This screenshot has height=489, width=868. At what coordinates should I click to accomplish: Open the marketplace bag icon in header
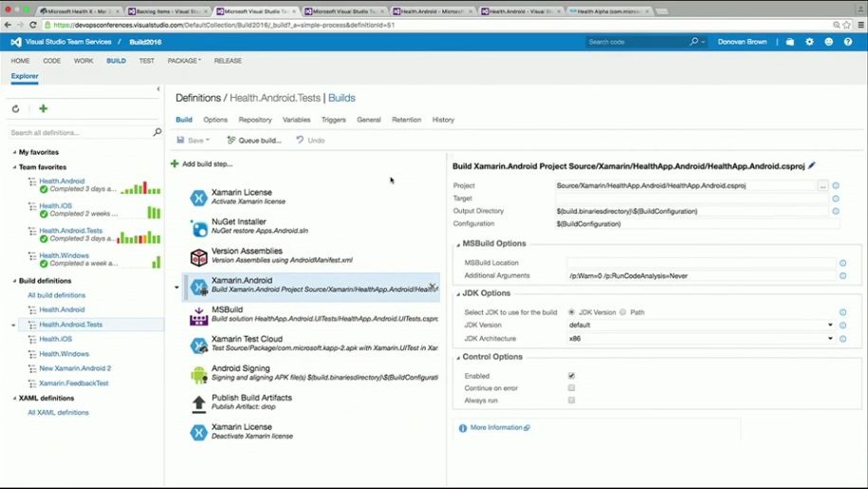click(x=790, y=42)
